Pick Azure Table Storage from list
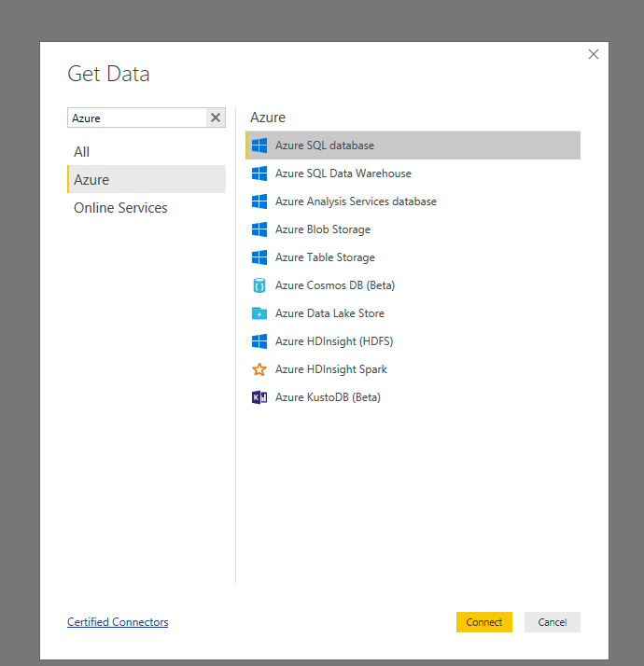This screenshot has width=644, height=666. point(413,257)
